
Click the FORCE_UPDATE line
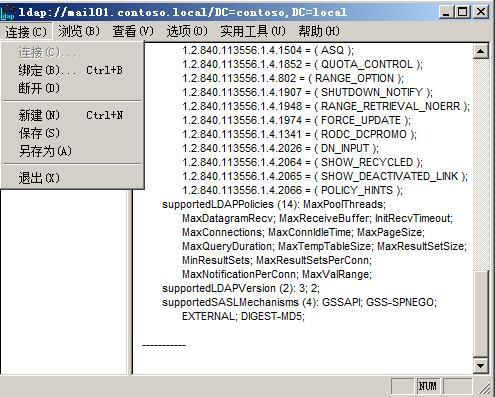(x=296, y=120)
